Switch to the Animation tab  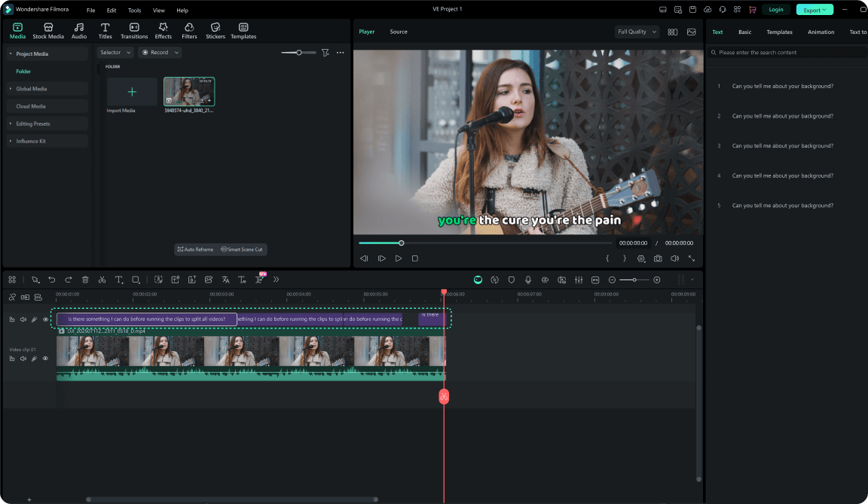tap(821, 32)
